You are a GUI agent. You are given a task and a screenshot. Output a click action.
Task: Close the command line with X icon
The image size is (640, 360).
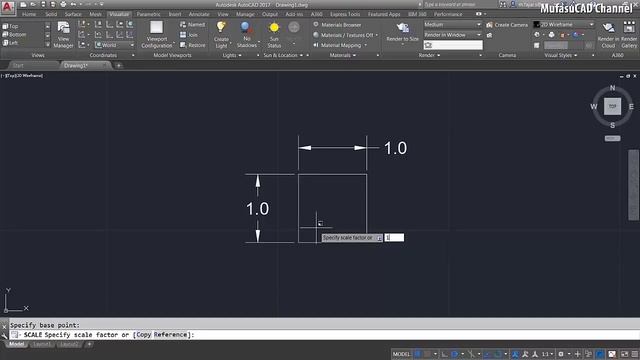click(x=4, y=327)
